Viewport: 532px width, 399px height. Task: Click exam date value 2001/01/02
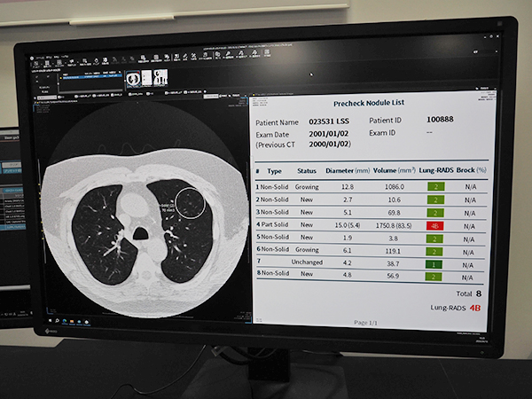329,134
